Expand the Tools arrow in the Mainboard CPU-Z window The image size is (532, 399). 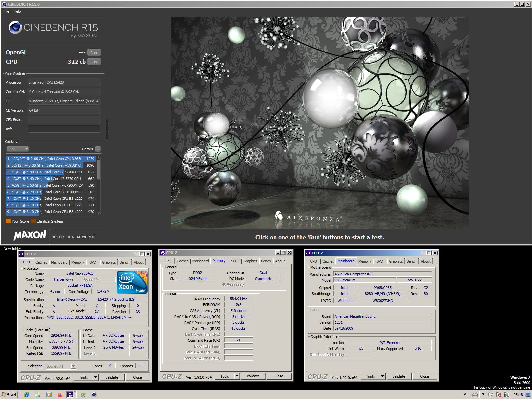[383, 376]
